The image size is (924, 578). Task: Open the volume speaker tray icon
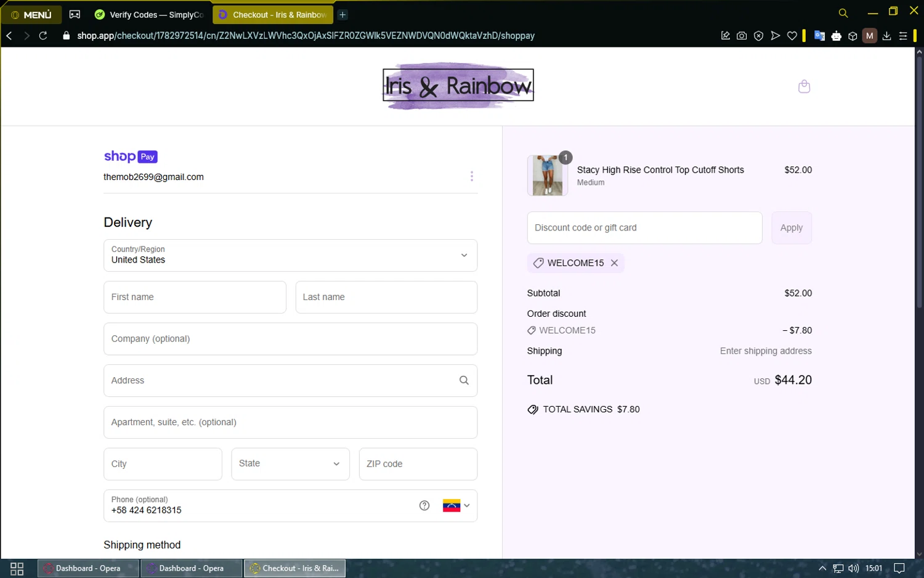point(853,569)
